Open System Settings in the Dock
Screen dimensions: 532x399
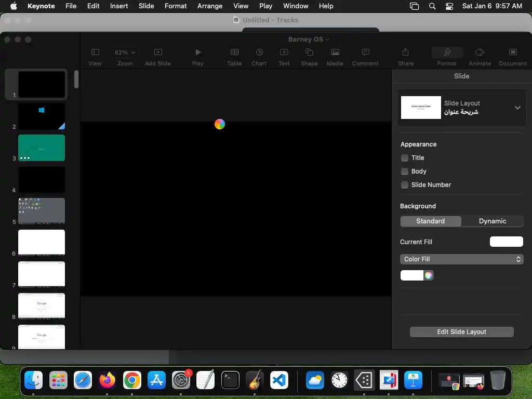pyautogui.click(x=181, y=380)
